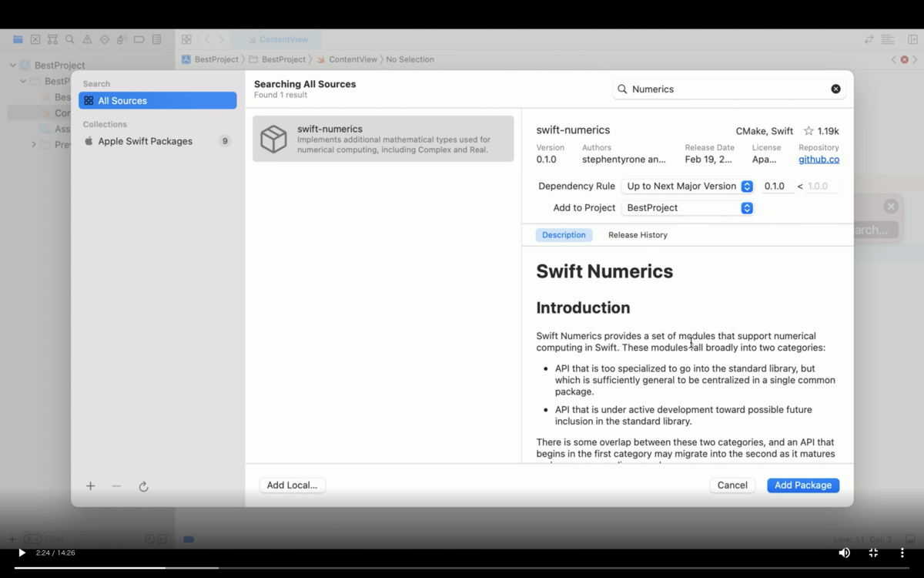Open the Source Control navigator icon
Image resolution: width=924 pixels, height=578 pixels.
(35, 39)
